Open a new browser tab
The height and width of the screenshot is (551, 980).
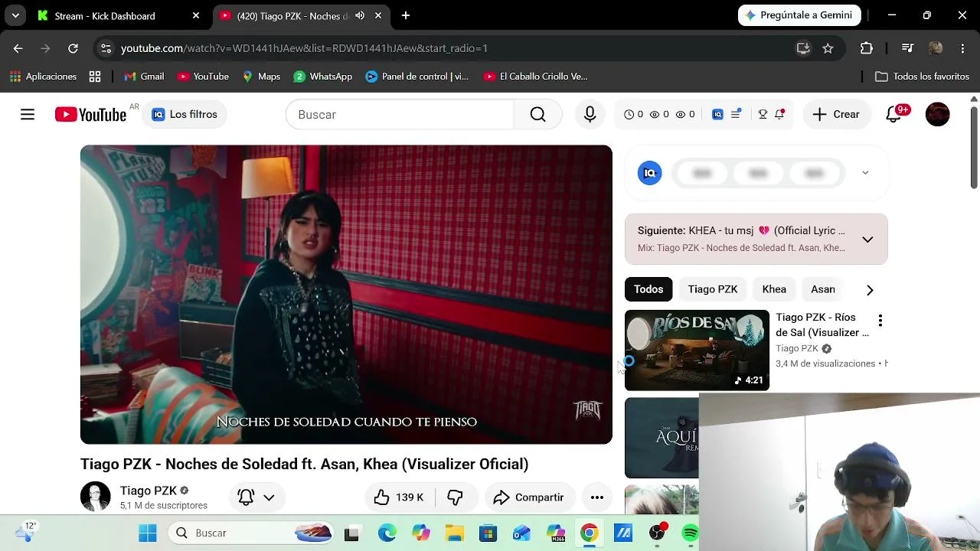[406, 15]
